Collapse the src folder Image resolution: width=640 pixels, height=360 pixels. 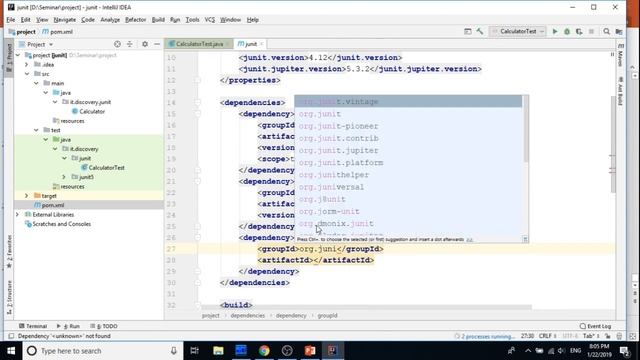click(27, 74)
